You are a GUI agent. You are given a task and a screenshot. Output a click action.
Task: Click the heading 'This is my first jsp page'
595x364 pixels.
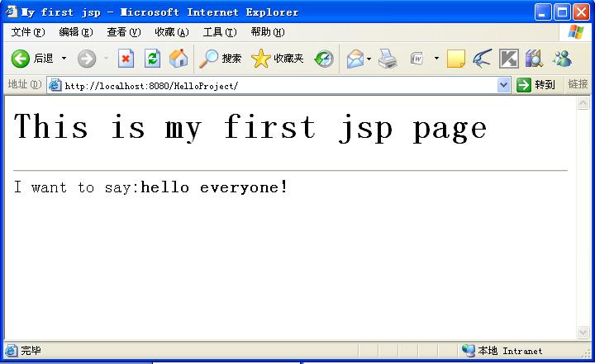click(x=250, y=128)
